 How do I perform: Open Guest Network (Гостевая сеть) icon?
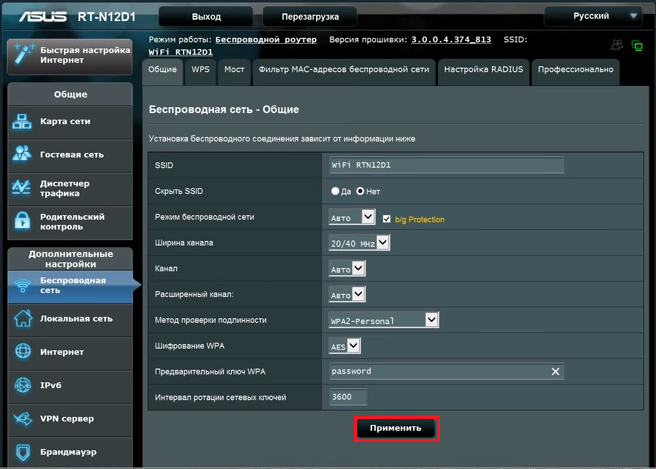(22, 155)
